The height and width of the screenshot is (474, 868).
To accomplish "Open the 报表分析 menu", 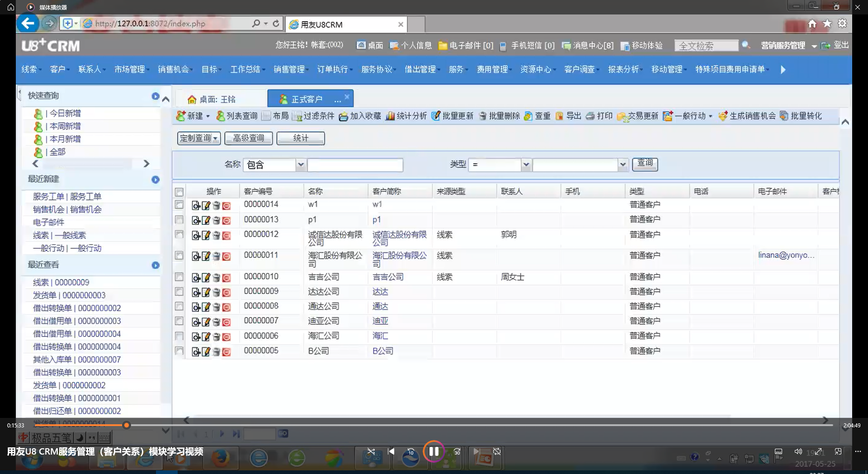I will (x=625, y=69).
